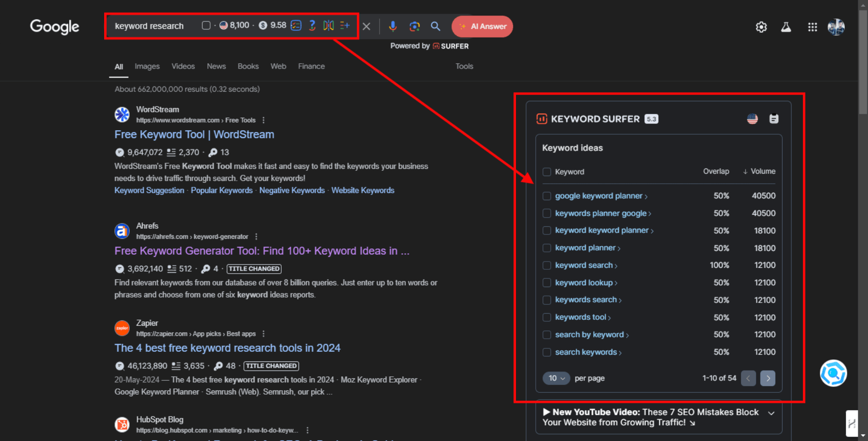
Task: Open more options for HubSpot result
Action: click(x=307, y=430)
